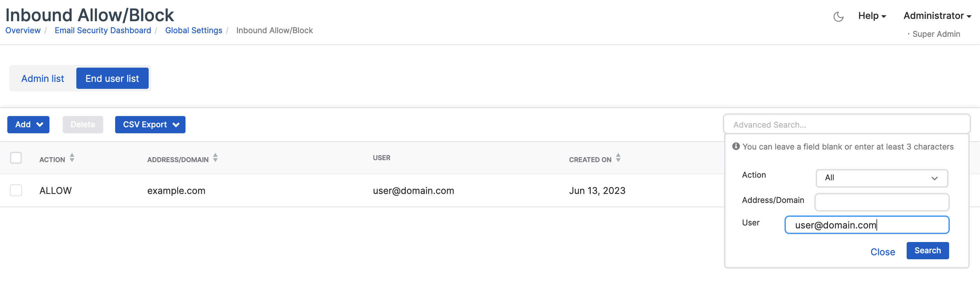Click the Advanced Search box
Screen dimensions: 980x306
(x=847, y=125)
